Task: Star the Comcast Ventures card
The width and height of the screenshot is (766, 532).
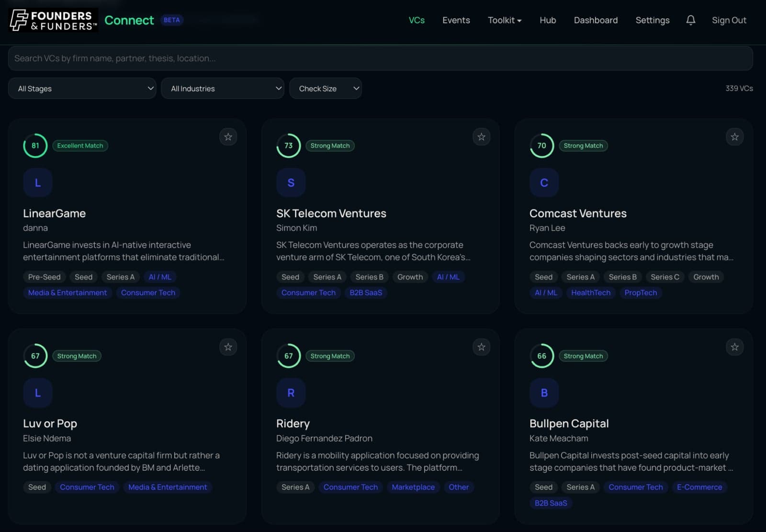Action: [735, 137]
